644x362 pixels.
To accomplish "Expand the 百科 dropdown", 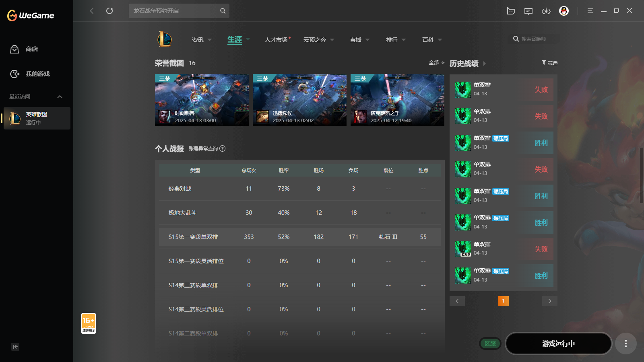I will 440,40.
